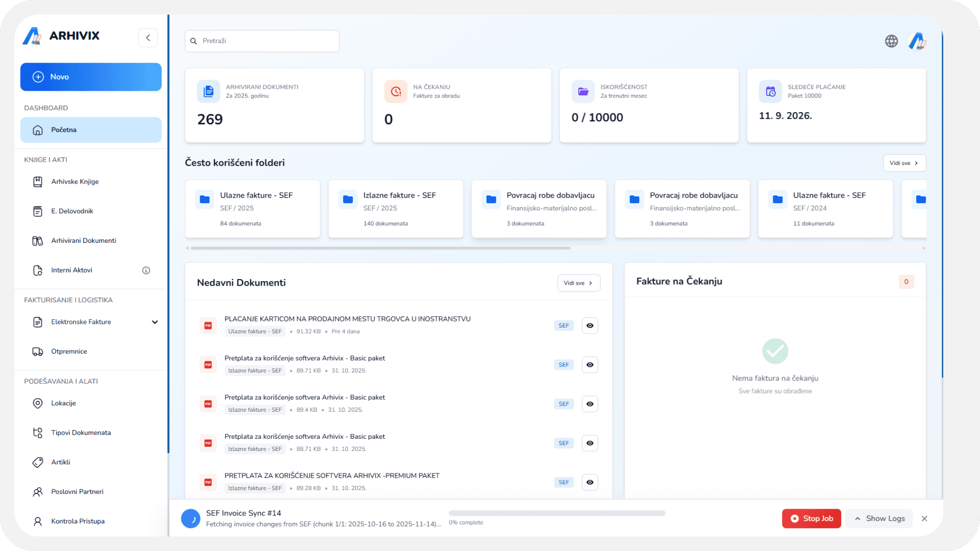Preview the PLACANJE KARTICOM document
980x551 pixels.
[x=590, y=325]
